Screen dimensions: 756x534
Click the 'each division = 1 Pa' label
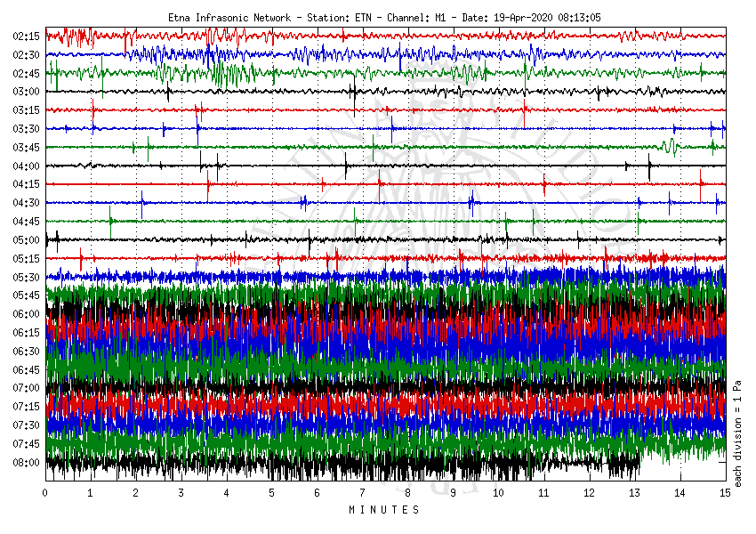pyautogui.click(x=737, y=433)
